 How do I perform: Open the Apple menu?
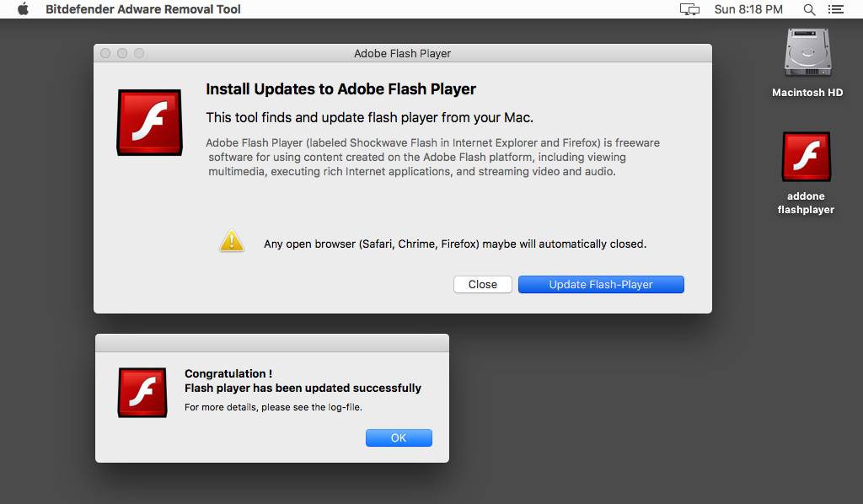click(x=23, y=9)
